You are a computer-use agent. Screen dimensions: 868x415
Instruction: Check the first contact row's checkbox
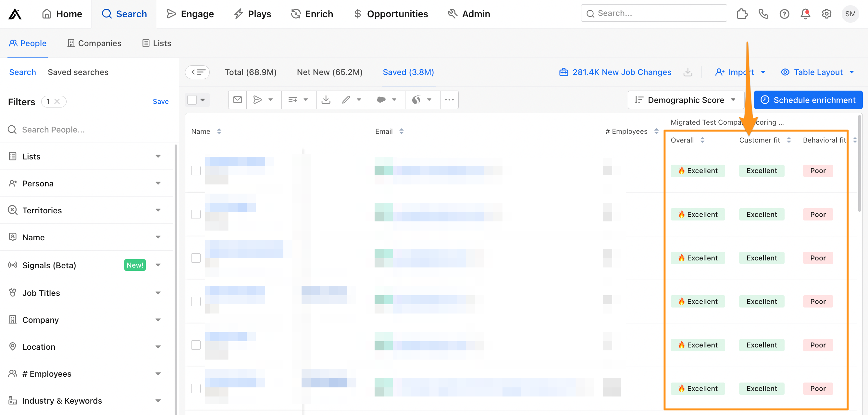pos(195,170)
